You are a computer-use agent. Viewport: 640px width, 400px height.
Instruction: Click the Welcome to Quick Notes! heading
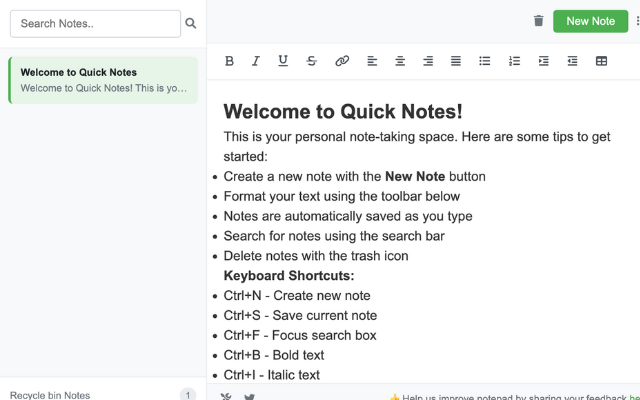343,111
